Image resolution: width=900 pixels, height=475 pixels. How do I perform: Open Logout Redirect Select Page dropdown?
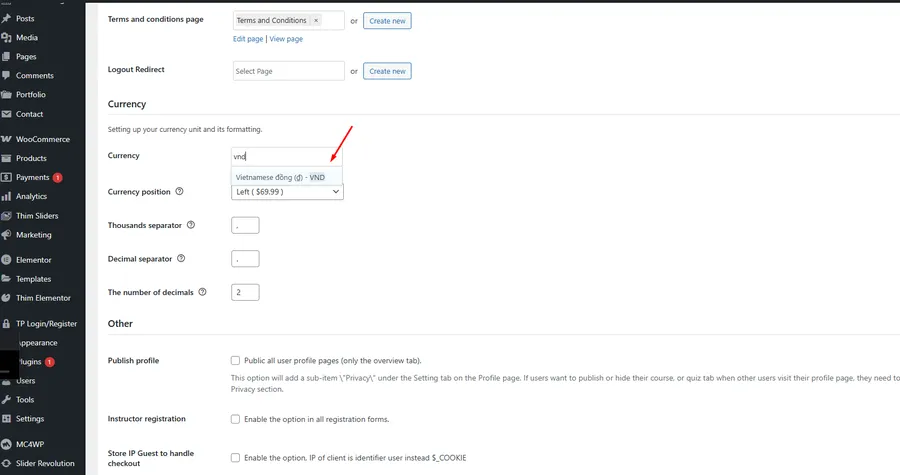tap(288, 72)
